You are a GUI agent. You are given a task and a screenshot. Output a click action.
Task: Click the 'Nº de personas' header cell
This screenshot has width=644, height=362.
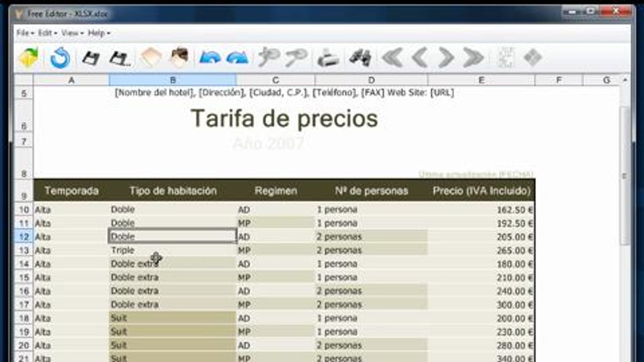coord(371,191)
